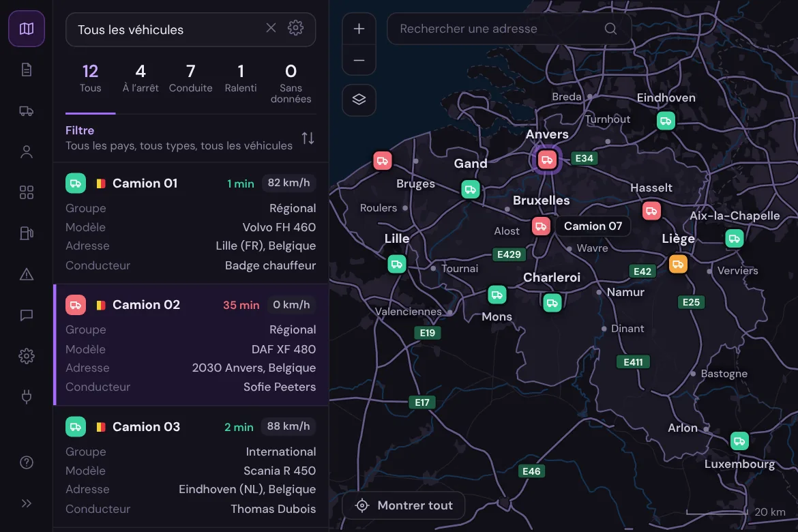The image size is (798, 532).
Task: Click the Montrer tout button
Action: [x=404, y=505]
